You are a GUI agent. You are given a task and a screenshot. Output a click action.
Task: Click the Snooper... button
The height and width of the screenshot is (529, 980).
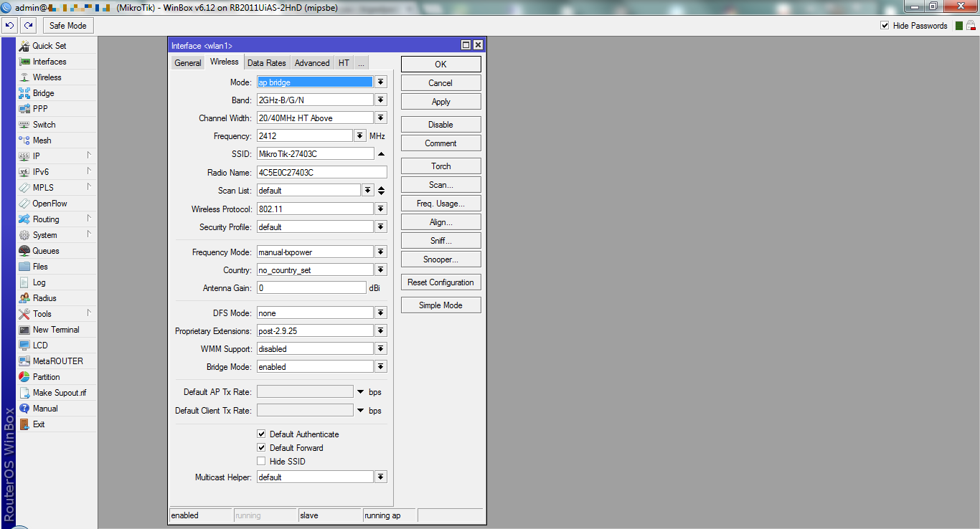(x=440, y=259)
